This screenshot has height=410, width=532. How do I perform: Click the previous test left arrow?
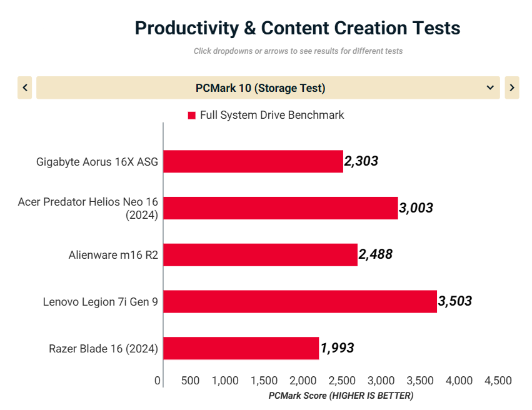click(25, 87)
